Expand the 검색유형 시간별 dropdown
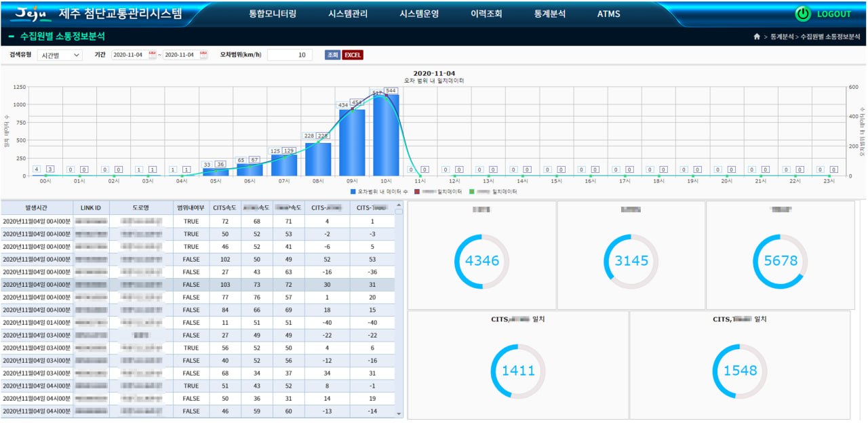 click(59, 55)
